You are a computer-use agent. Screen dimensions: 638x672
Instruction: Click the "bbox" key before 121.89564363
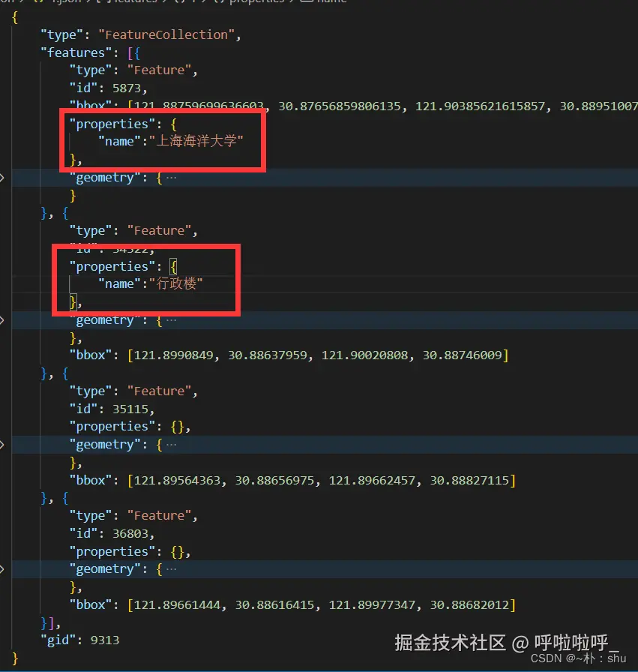[91, 481]
